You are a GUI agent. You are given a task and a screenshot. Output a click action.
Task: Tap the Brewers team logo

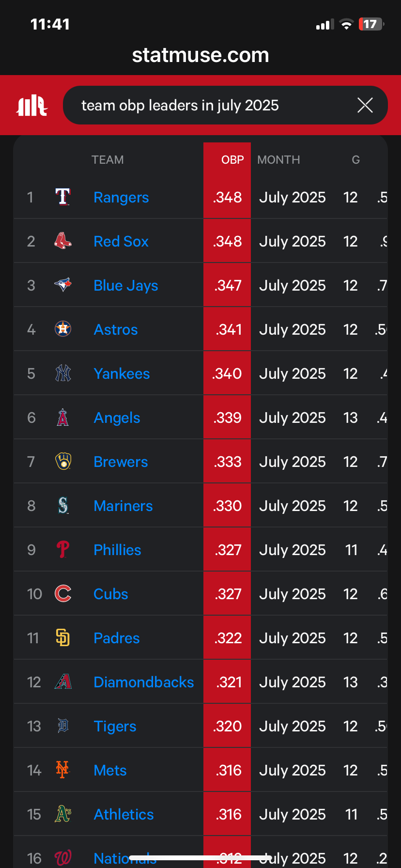(x=63, y=462)
